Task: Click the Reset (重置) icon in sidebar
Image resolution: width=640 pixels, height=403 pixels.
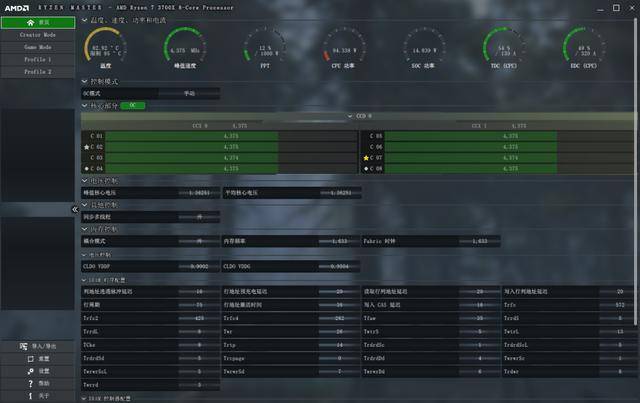Action: (x=30, y=358)
